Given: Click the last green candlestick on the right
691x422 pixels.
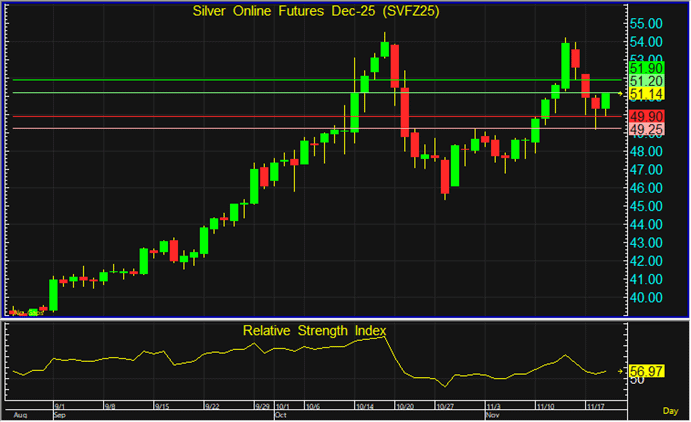Looking at the screenshot, I should click(606, 100).
